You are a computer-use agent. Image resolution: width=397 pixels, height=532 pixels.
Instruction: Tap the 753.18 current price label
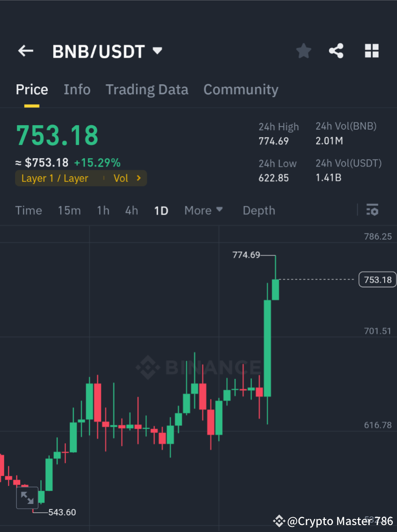tap(377, 279)
